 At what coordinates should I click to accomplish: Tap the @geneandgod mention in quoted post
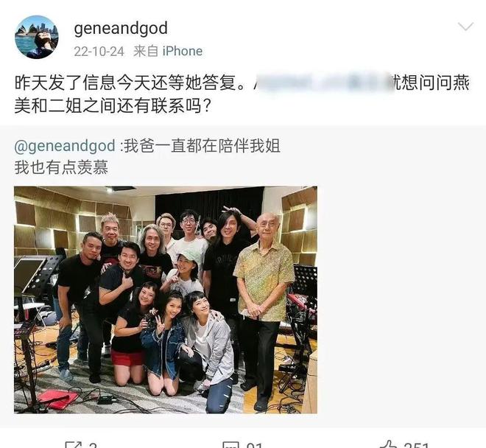(x=65, y=145)
